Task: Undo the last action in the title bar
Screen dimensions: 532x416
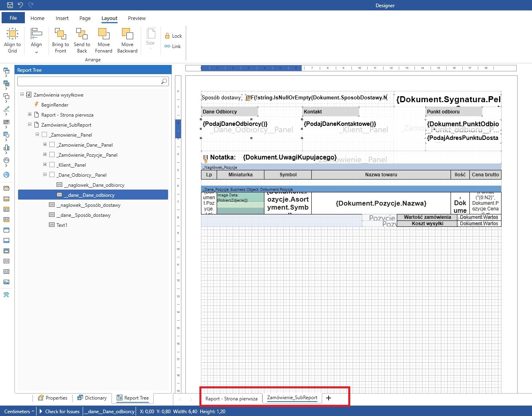Action: 20,5
